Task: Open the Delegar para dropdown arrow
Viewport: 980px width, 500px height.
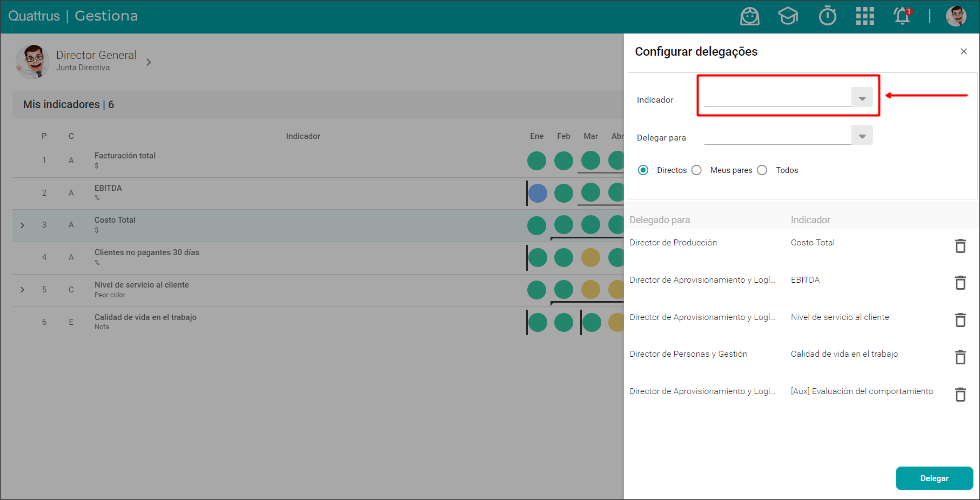Action: click(862, 136)
